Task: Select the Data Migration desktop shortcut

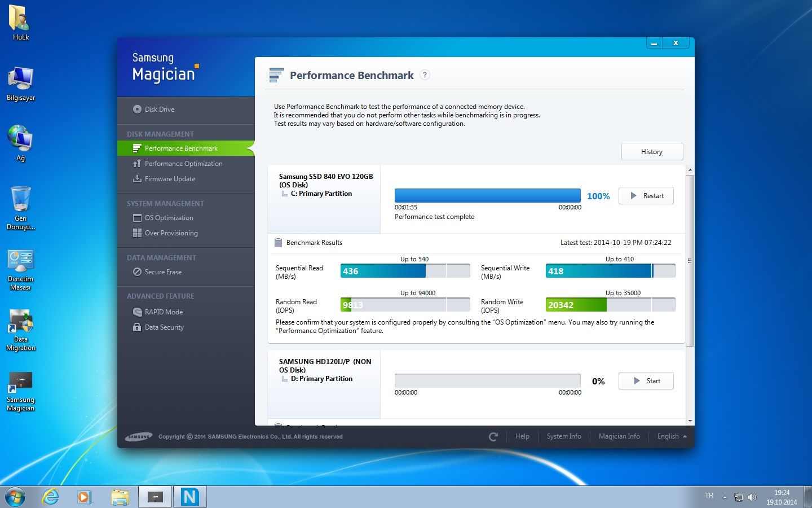Action: 20,330
